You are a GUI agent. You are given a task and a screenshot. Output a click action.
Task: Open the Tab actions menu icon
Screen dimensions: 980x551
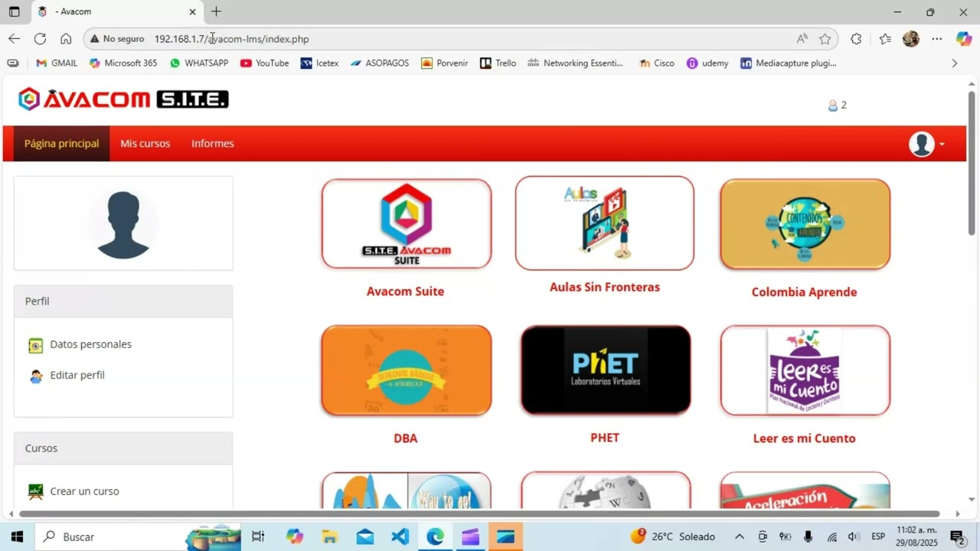(x=14, y=11)
